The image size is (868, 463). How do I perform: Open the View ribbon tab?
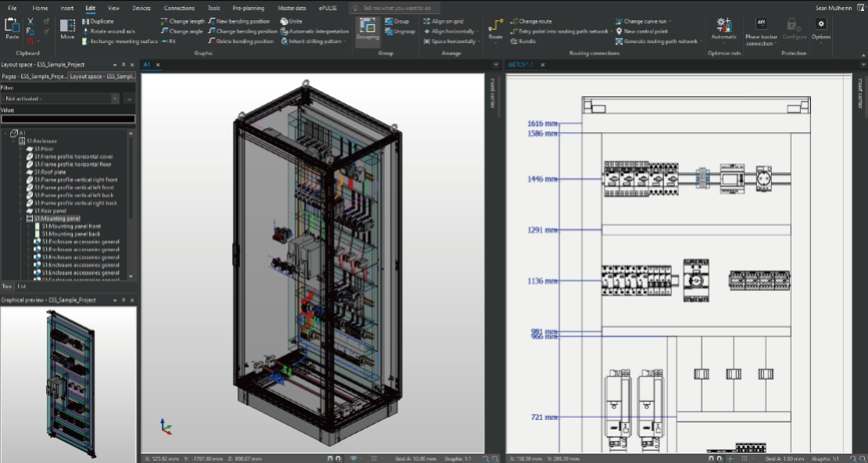(x=113, y=8)
